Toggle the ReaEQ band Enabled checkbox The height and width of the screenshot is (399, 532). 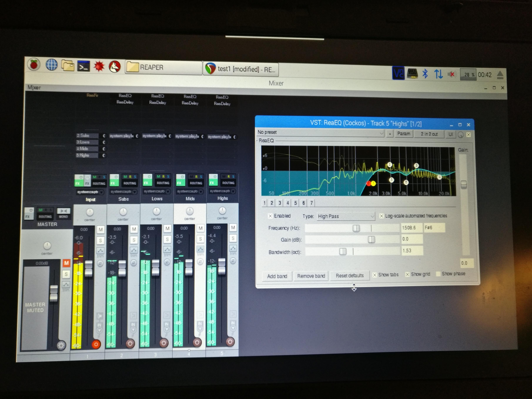pos(270,216)
